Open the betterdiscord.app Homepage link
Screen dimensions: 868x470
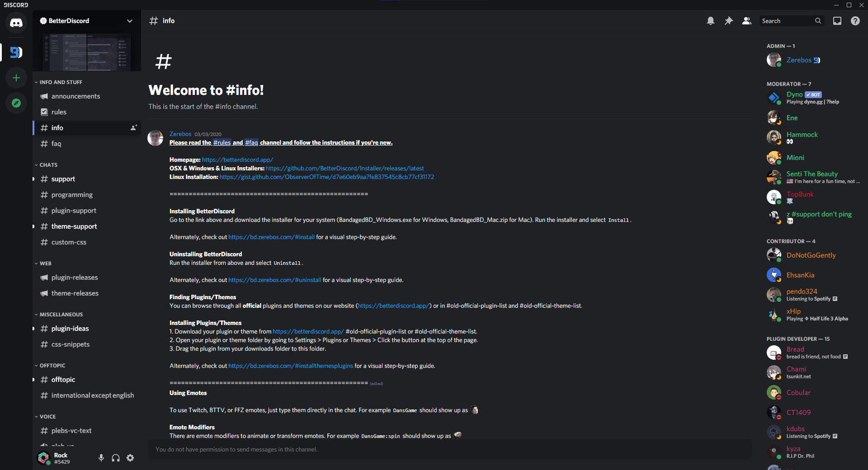[x=237, y=160]
